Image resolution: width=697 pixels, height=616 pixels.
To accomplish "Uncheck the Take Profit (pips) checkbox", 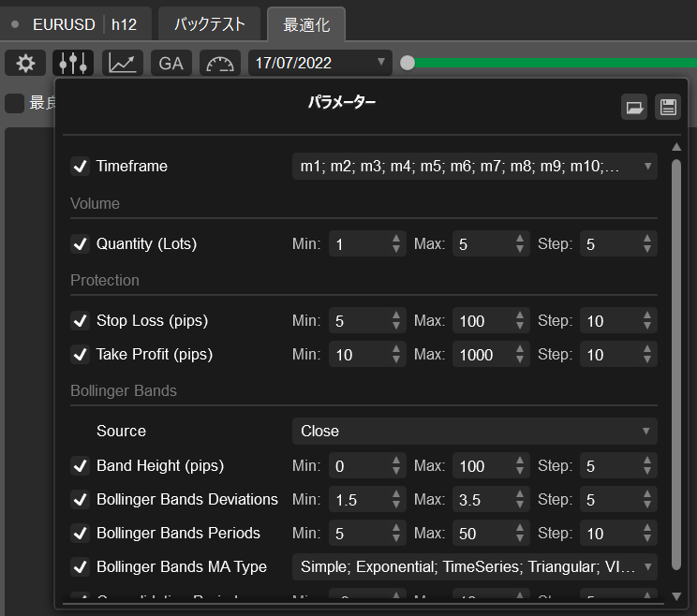I will [80, 355].
